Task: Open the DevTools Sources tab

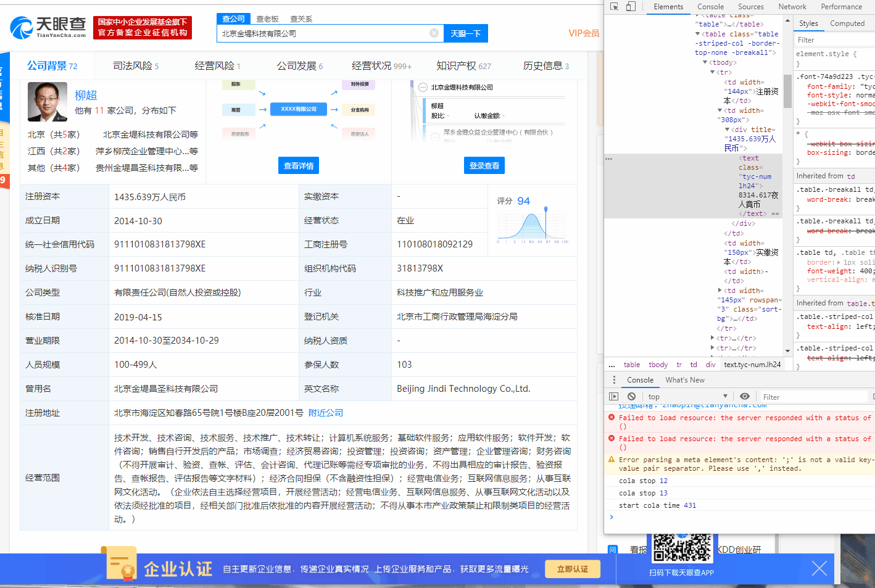Action: (750, 7)
